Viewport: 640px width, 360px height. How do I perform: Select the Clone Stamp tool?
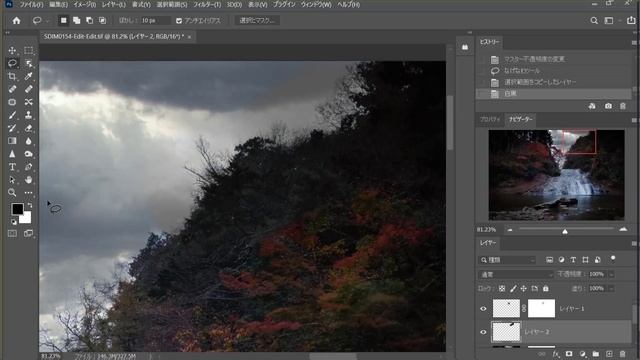28,115
